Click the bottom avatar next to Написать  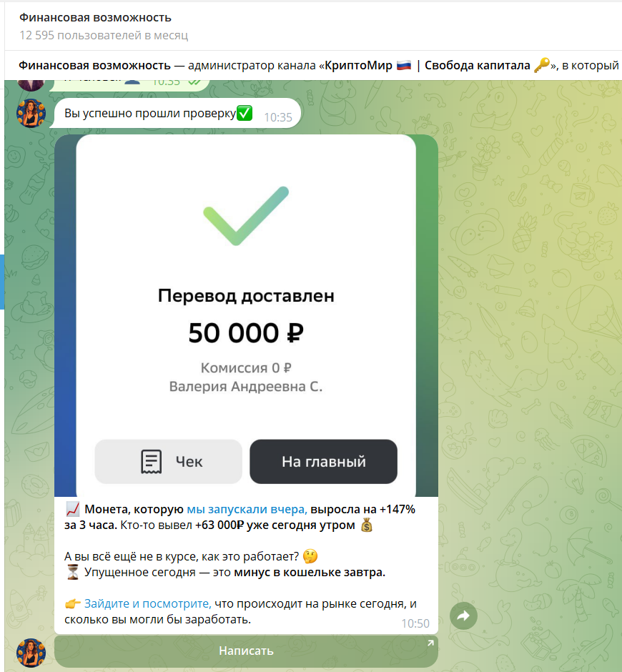(x=31, y=653)
